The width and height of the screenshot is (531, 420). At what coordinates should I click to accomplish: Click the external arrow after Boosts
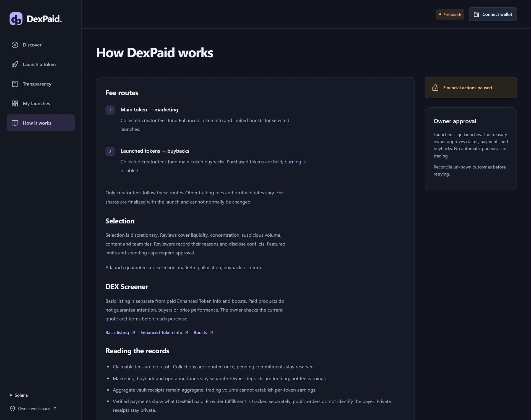(x=211, y=332)
